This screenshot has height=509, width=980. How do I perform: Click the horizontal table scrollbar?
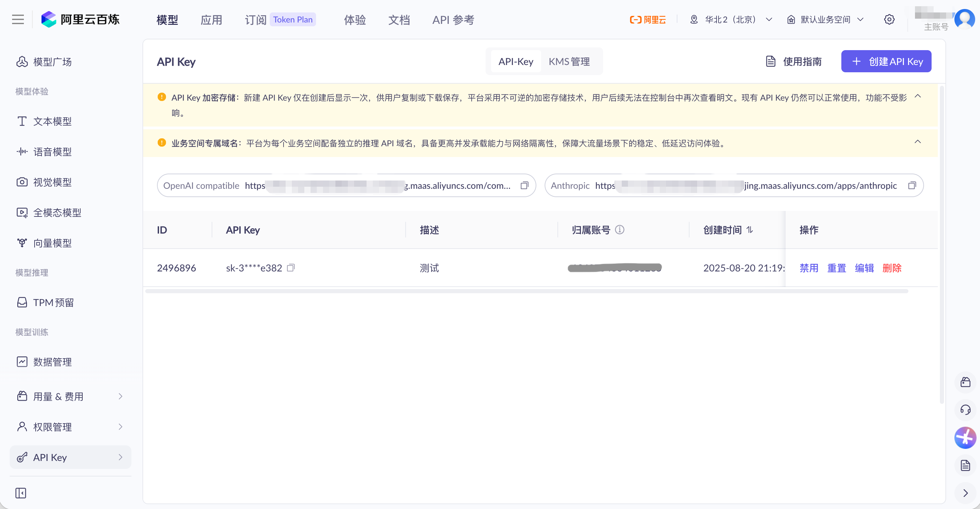pyautogui.click(x=527, y=291)
